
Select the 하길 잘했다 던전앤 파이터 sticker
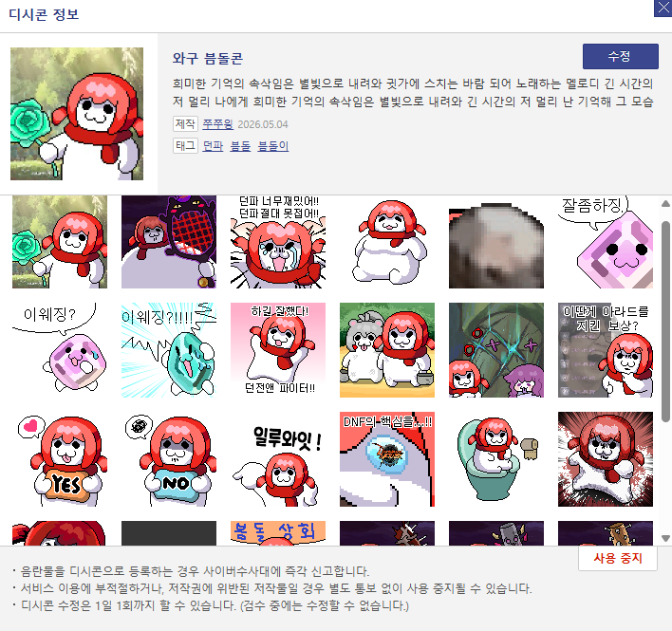click(278, 350)
